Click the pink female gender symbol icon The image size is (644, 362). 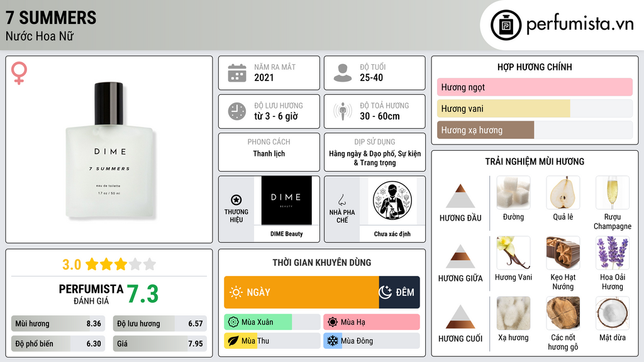click(x=19, y=73)
